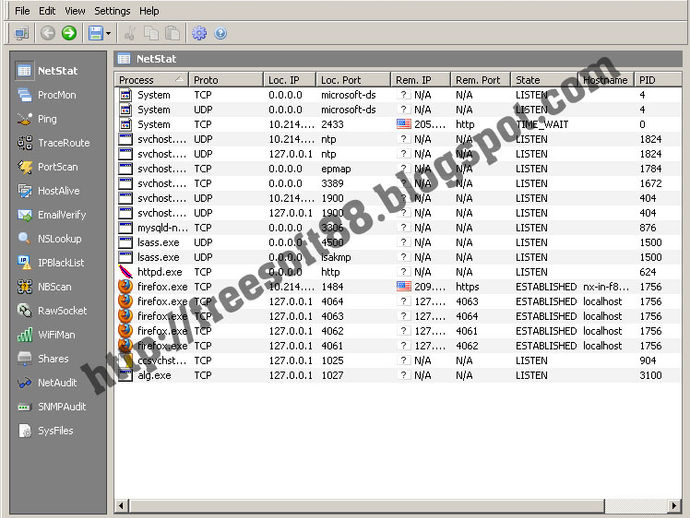Open the Ping tool
This screenshot has width=690, height=518.
[37, 119]
